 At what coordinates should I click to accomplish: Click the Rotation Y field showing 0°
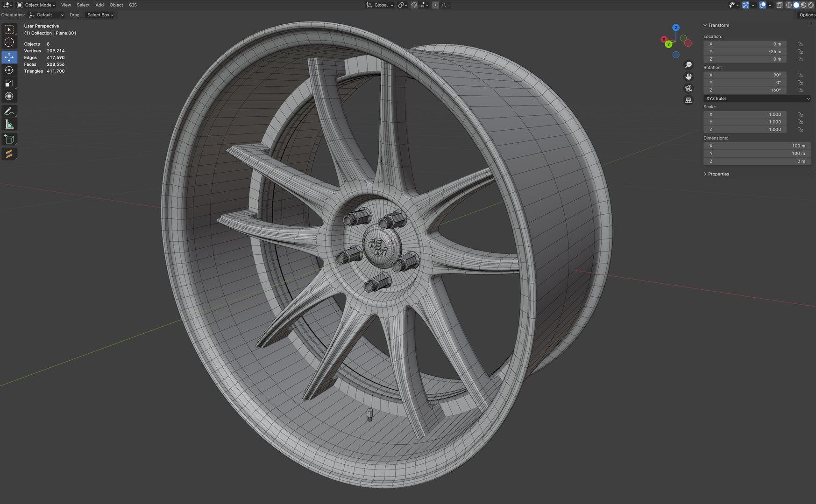pos(745,82)
